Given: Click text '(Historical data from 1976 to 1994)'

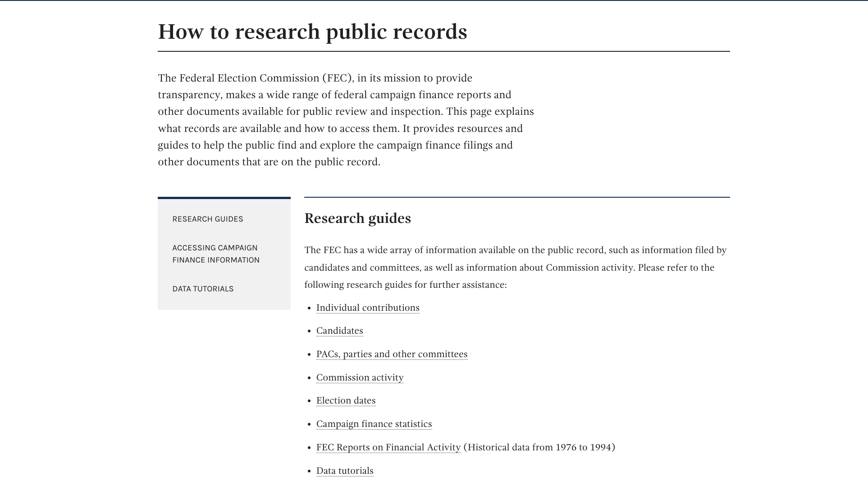Looking at the screenshot, I should (539, 447).
